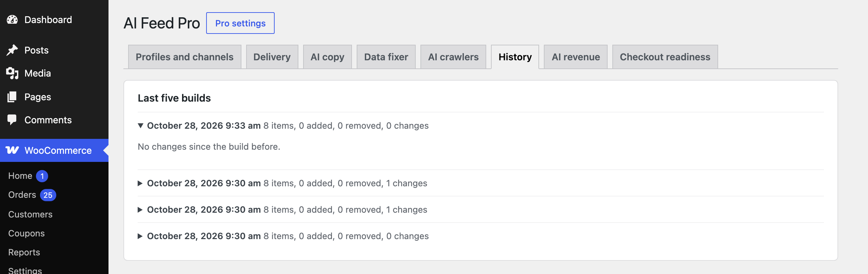Click the Dashboard gauge icon

(12, 20)
